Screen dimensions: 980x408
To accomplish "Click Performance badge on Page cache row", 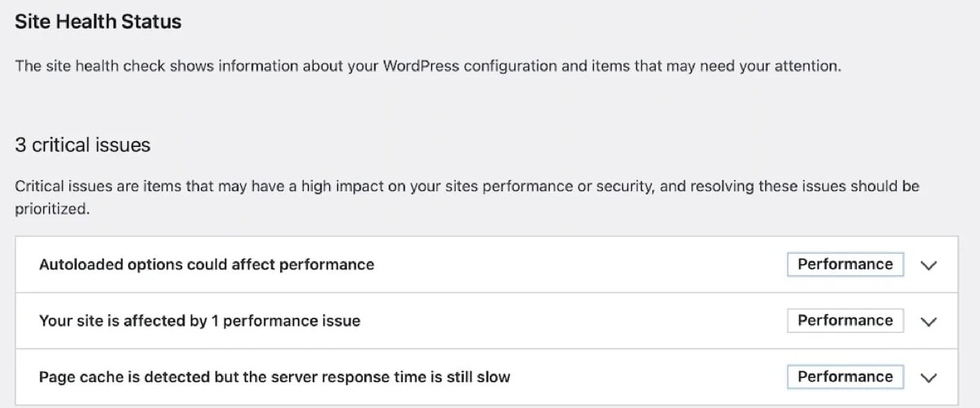I will click(x=845, y=377).
